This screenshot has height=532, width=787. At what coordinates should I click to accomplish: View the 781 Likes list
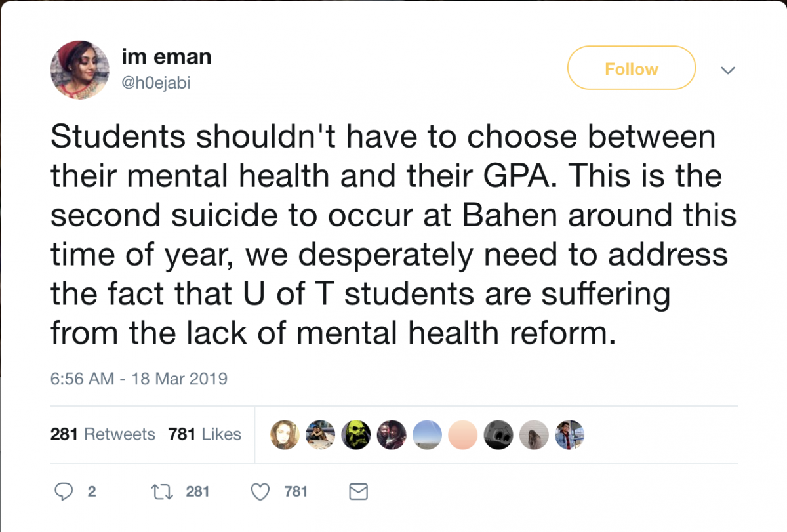pos(205,434)
